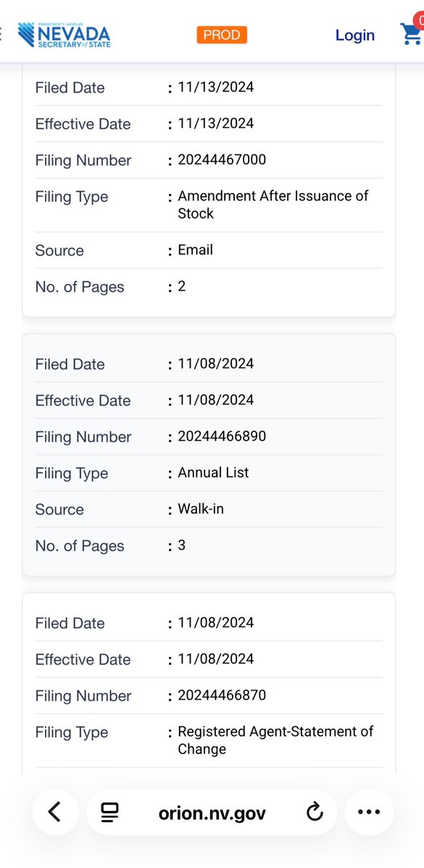Click the orange PROD badge
The height and width of the screenshot is (868, 424).
coord(222,35)
